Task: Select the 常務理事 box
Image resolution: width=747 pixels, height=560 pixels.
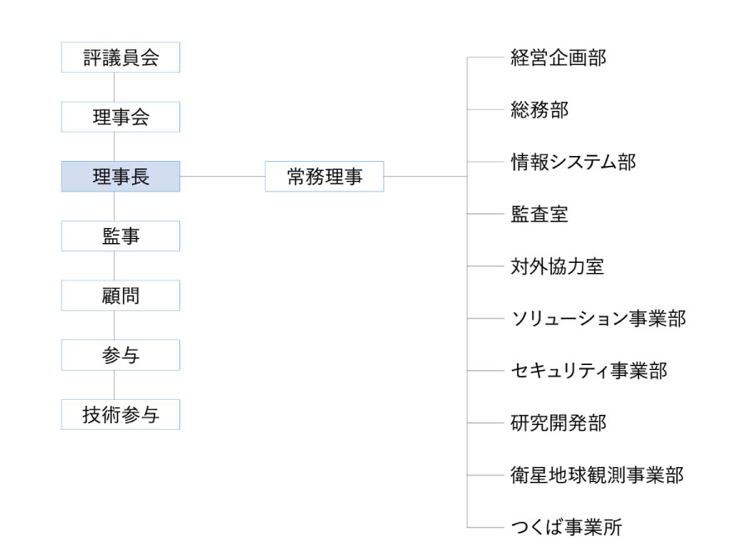Action: (325, 176)
